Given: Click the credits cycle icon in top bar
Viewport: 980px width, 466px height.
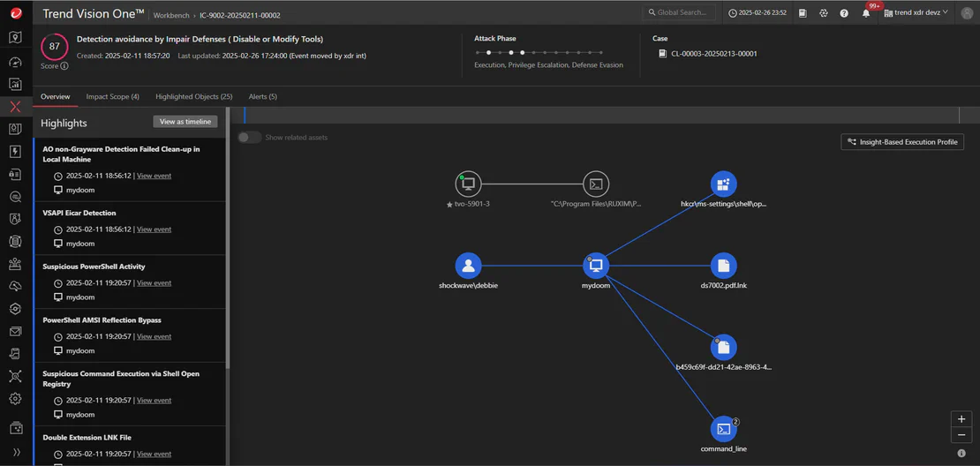Looking at the screenshot, I should click(x=824, y=13).
